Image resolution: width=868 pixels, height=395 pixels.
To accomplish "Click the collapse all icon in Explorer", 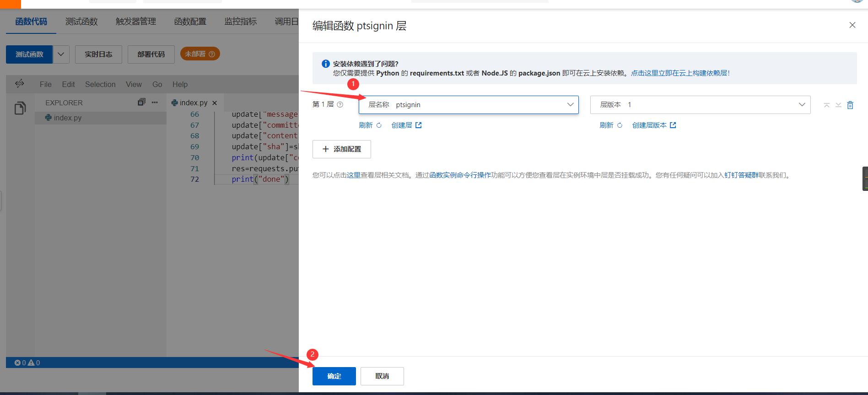I will pos(141,102).
